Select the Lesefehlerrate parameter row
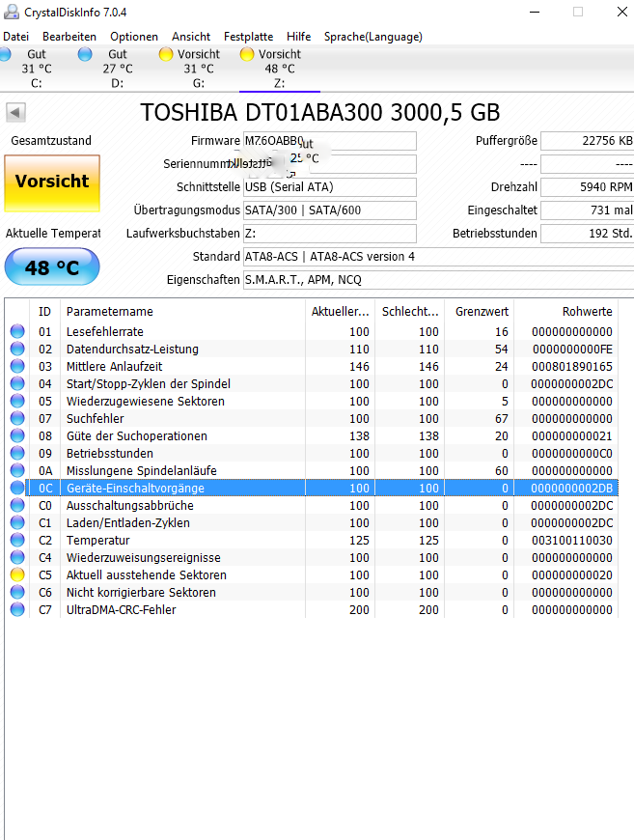 coord(312,331)
